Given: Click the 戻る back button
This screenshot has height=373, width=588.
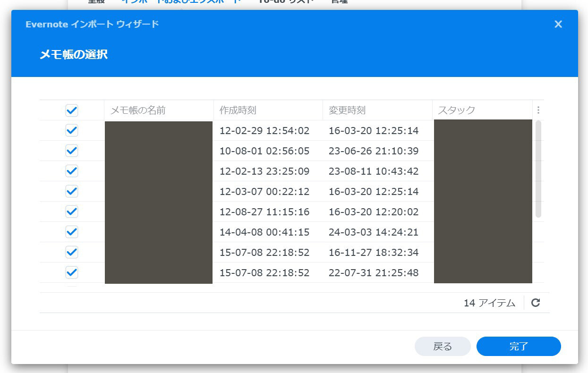Looking at the screenshot, I should pos(443,346).
